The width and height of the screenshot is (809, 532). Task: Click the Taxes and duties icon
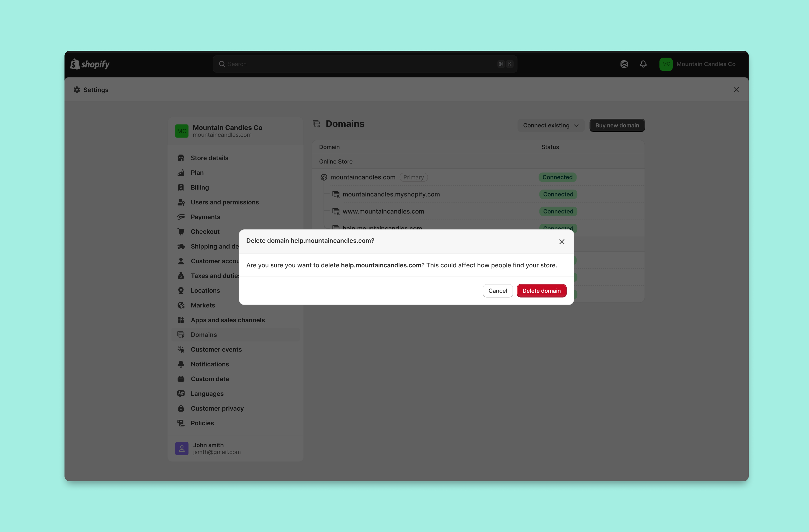(x=181, y=276)
